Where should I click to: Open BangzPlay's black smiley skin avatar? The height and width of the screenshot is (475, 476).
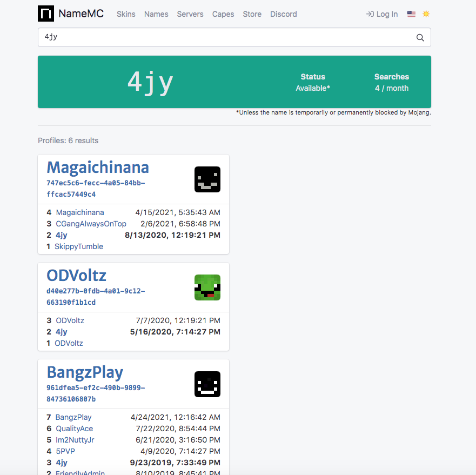[207, 384]
